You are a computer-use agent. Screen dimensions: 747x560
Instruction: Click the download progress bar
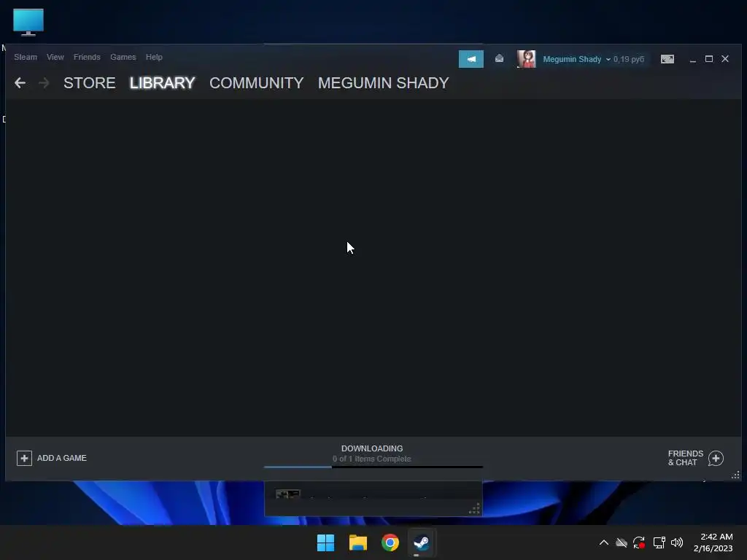[373, 467]
